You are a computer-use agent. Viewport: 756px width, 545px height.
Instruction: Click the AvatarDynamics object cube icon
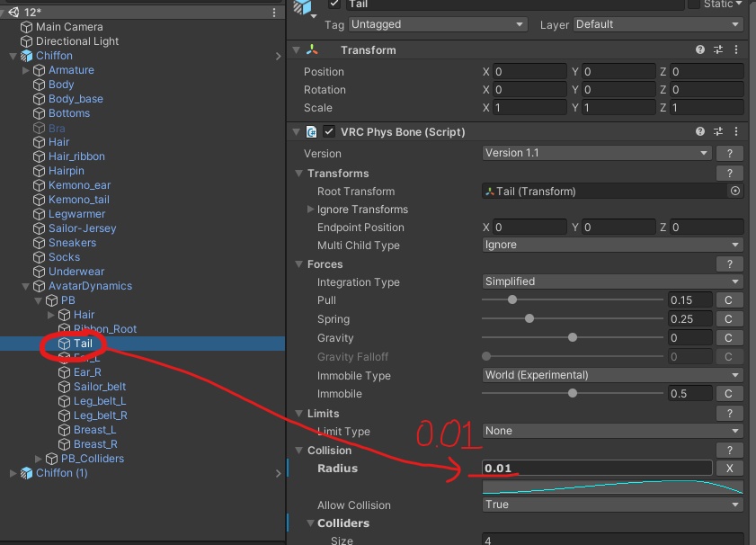click(39, 286)
